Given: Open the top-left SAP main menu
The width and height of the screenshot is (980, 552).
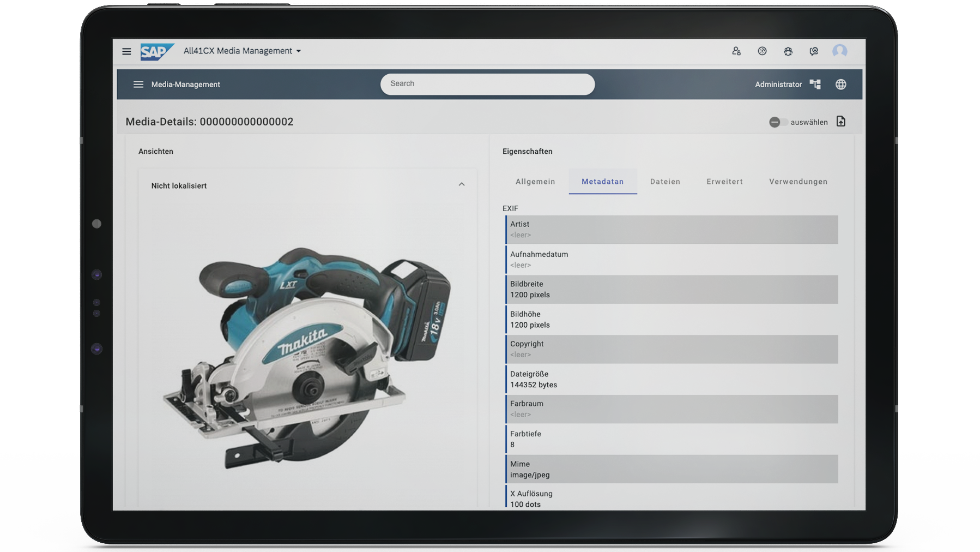Looking at the screenshot, I should [x=126, y=51].
